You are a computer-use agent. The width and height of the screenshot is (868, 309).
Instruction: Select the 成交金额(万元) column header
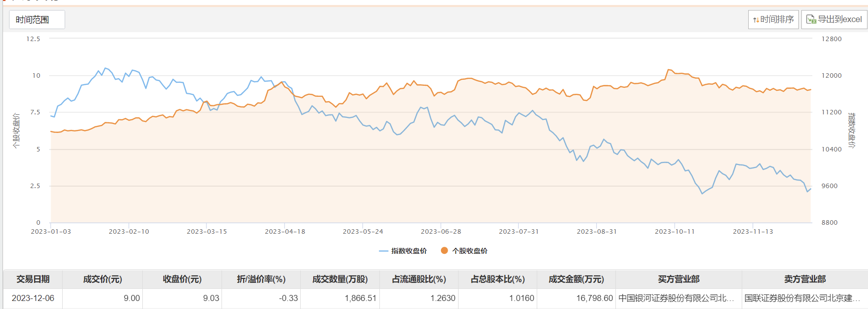click(576, 279)
